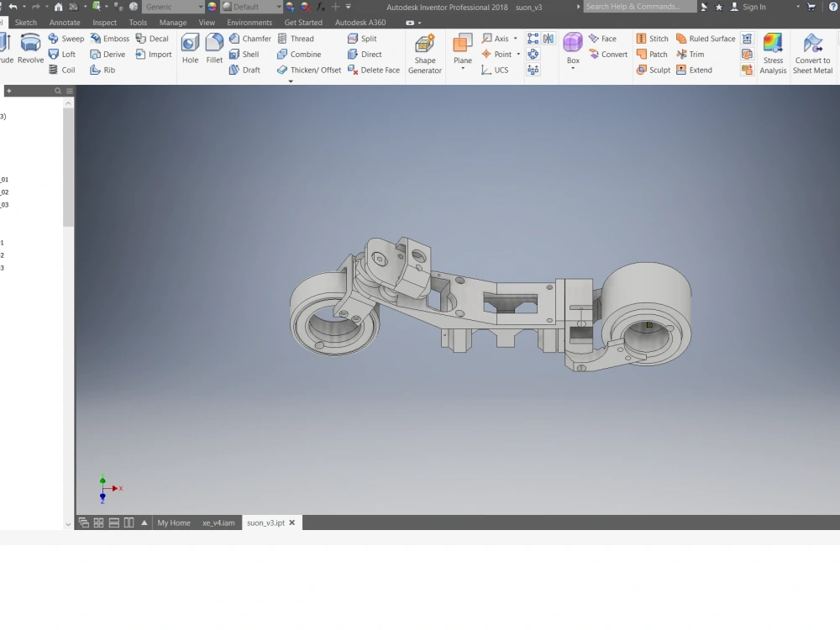Activate the Chamfer tool
Viewport: 840px width, 630px height.
pyautogui.click(x=249, y=39)
